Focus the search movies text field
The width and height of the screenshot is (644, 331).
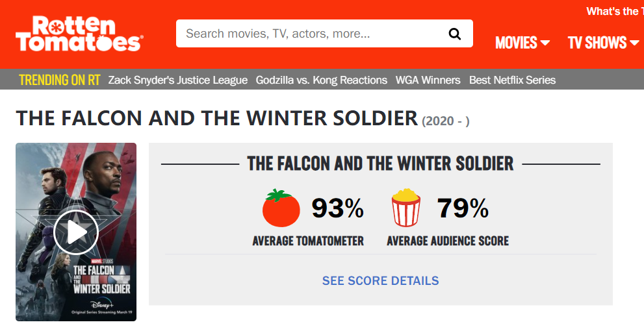pyautogui.click(x=312, y=34)
